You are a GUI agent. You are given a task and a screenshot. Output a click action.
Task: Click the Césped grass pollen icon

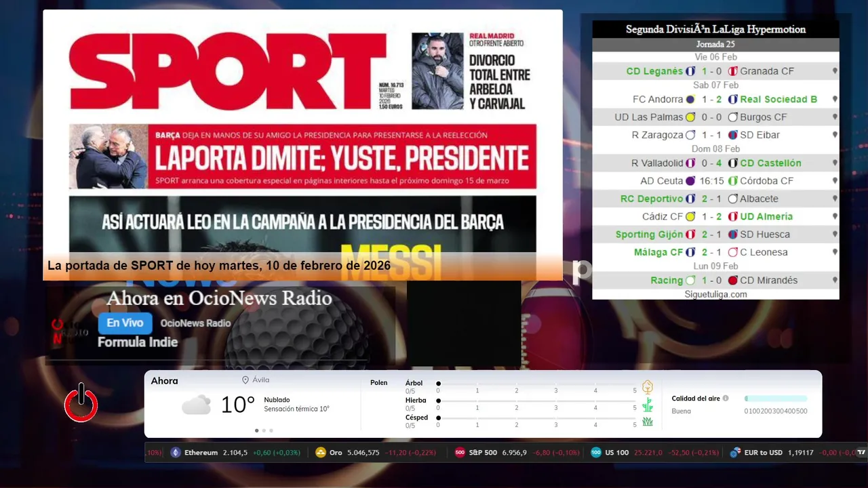pyautogui.click(x=648, y=422)
